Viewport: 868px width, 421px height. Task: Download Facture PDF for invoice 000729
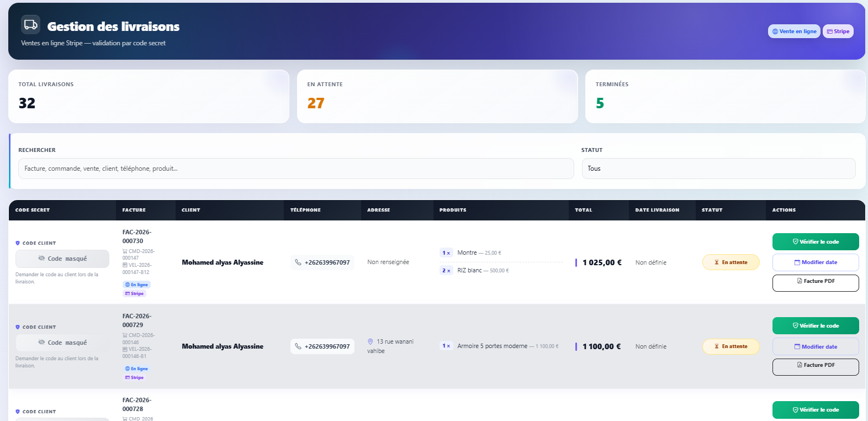[x=816, y=367]
